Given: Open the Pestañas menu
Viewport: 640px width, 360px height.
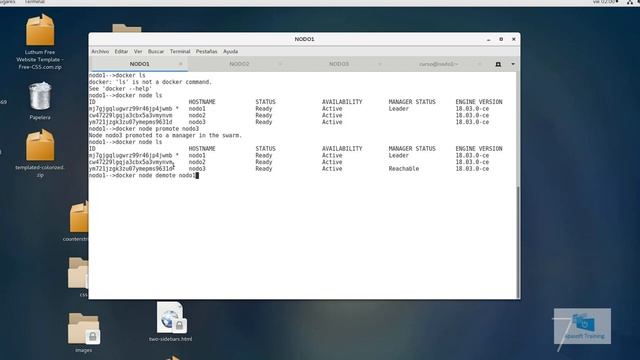Looking at the screenshot, I should coord(207,51).
